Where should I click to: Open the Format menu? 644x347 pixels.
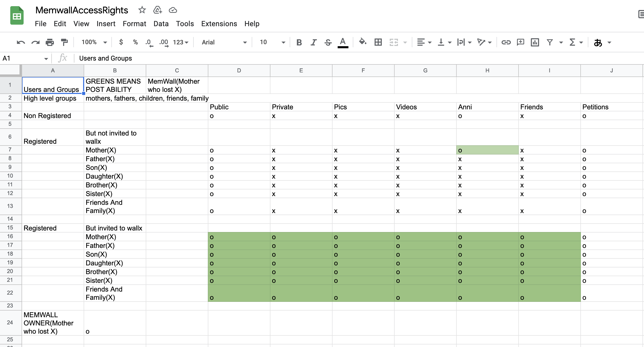(134, 24)
